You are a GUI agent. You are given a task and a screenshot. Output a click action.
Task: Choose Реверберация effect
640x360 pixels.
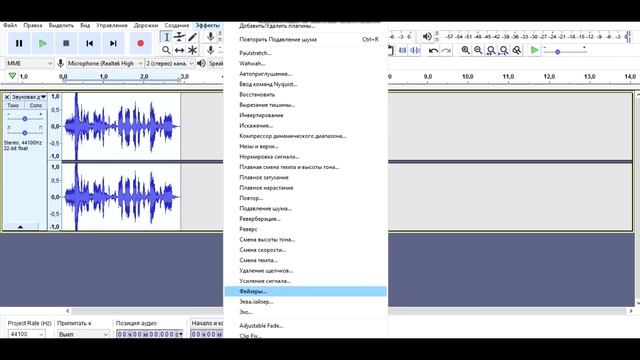point(305,219)
